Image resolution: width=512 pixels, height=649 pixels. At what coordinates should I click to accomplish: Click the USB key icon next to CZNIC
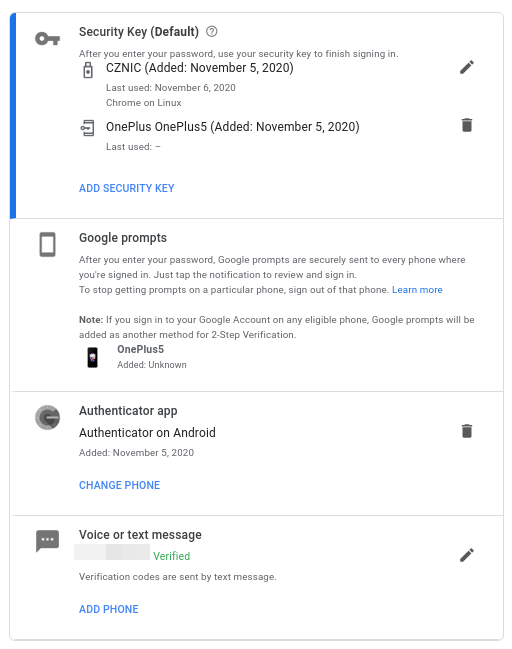(x=88, y=70)
